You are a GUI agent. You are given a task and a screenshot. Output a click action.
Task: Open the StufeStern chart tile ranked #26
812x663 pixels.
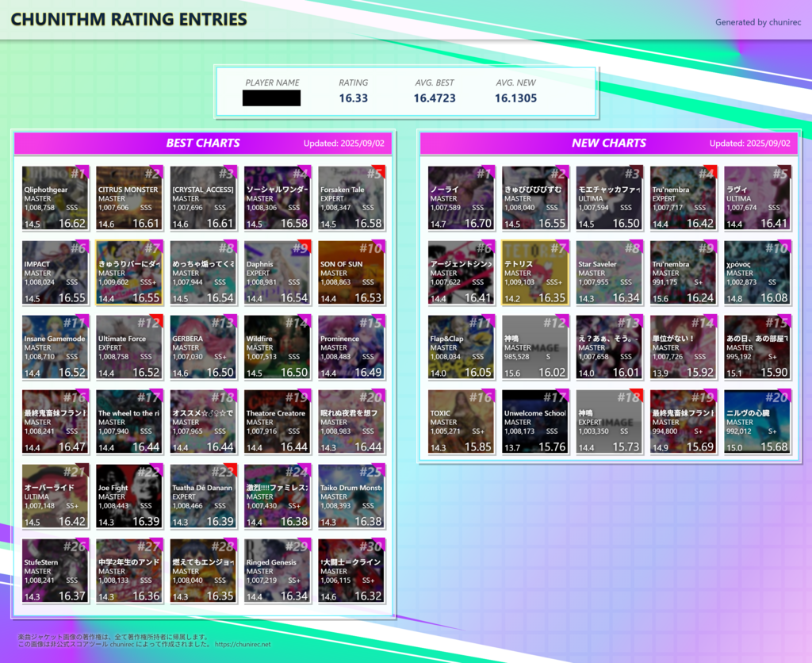55,570
